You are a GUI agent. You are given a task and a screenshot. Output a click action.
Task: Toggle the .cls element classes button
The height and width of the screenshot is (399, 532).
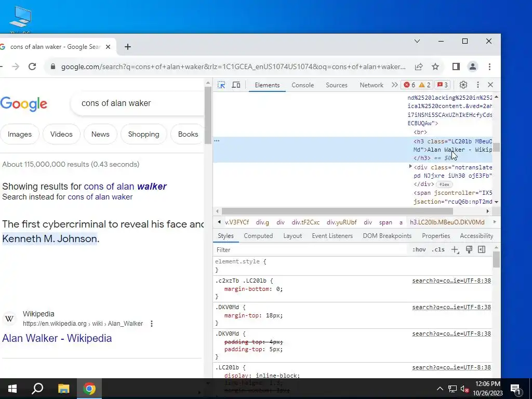[x=438, y=250]
